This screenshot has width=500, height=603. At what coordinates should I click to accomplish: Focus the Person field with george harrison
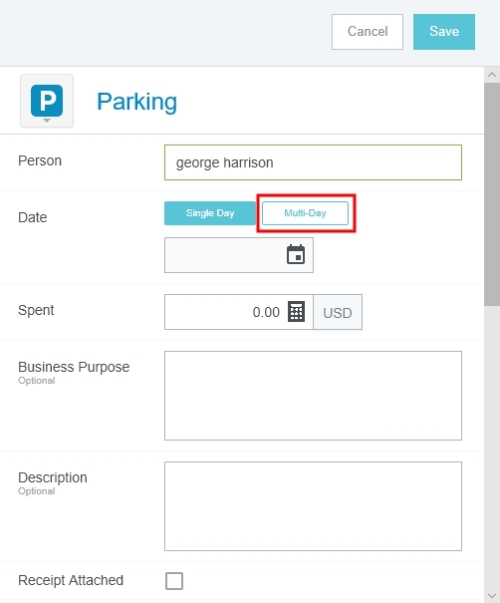tap(313, 162)
